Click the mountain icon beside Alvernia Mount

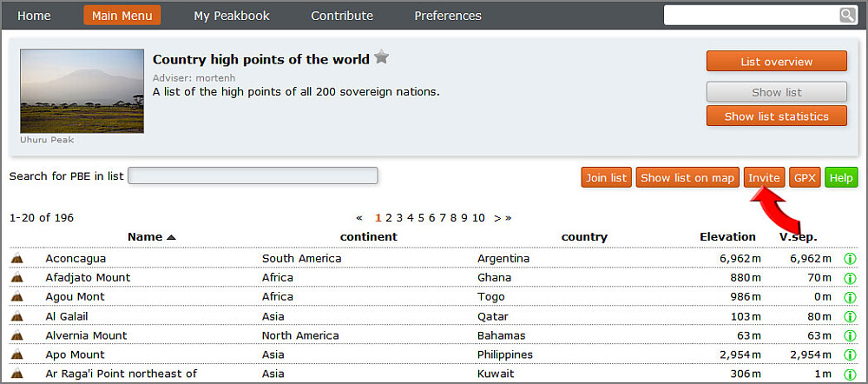(x=16, y=335)
